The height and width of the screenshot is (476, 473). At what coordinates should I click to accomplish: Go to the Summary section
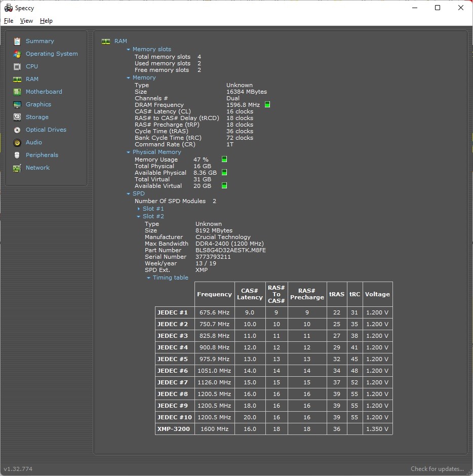point(40,41)
